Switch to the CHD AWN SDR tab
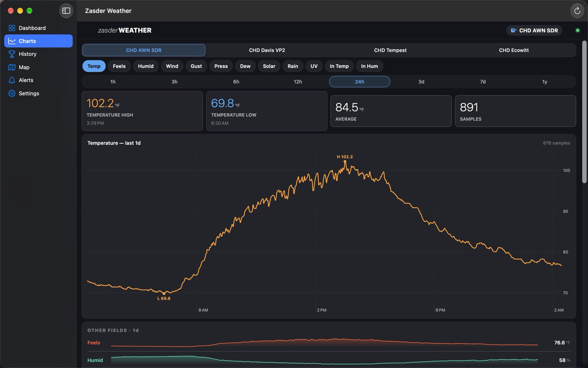Screen dimensions: 588x368 pyautogui.click(x=144, y=50)
